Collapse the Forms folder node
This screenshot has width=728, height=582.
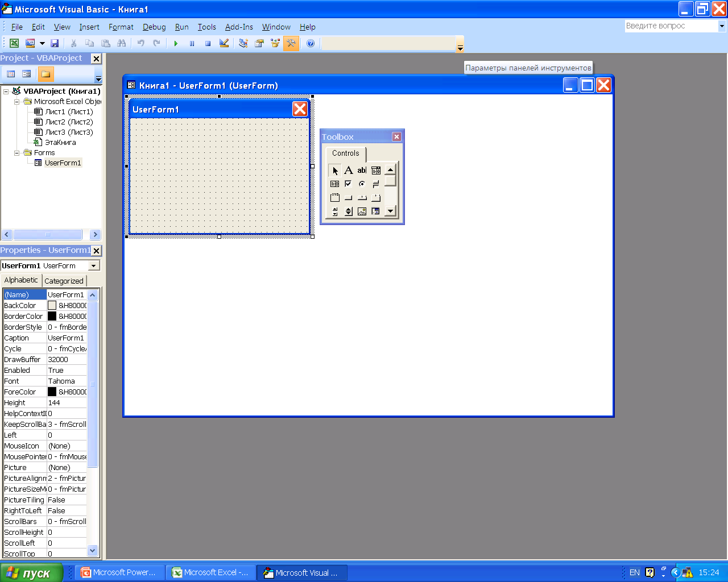(x=16, y=153)
